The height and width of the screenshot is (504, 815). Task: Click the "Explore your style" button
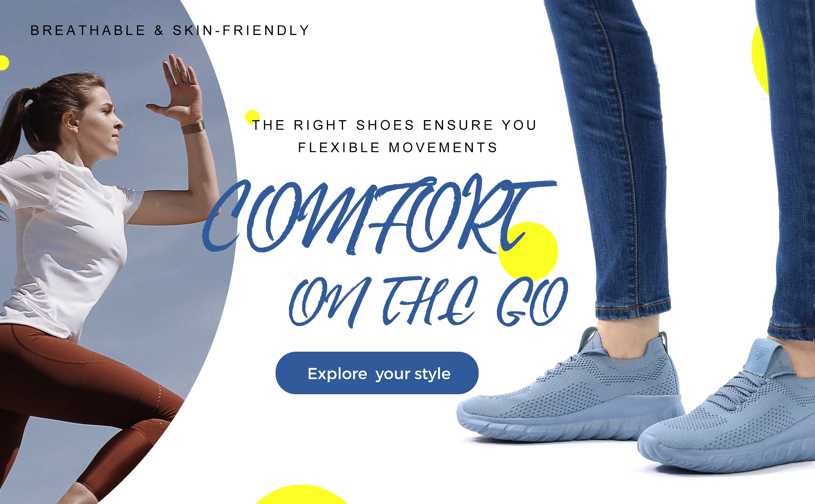click(x=377, y=373)
